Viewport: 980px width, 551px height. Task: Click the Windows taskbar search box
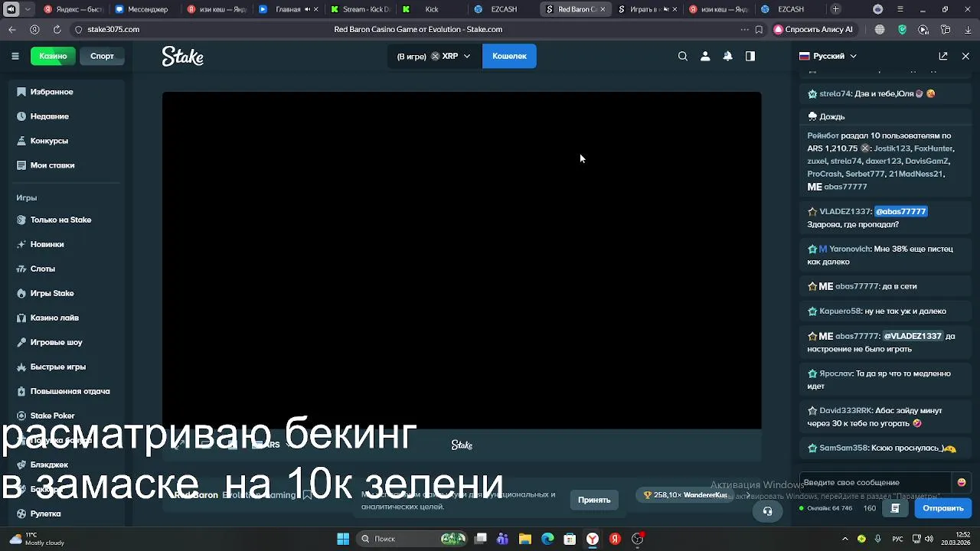(411, 539)
